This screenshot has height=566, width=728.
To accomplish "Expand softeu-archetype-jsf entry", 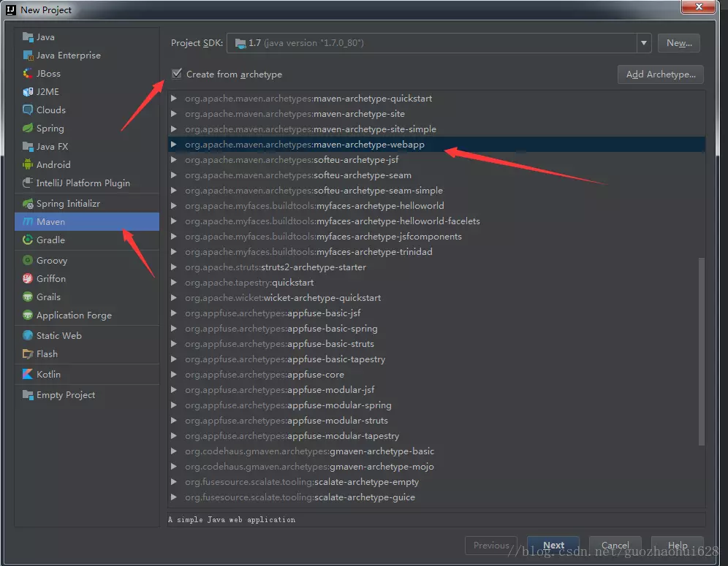I will (174, 160).
